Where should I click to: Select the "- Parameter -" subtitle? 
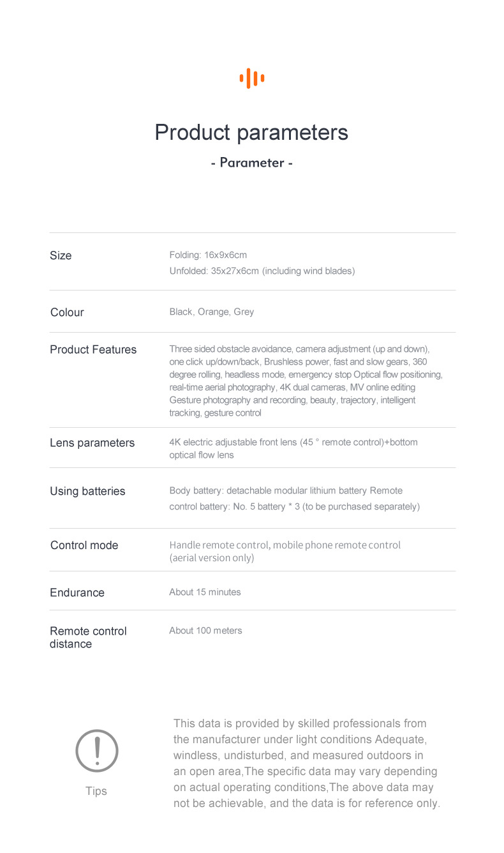[251, 163]
